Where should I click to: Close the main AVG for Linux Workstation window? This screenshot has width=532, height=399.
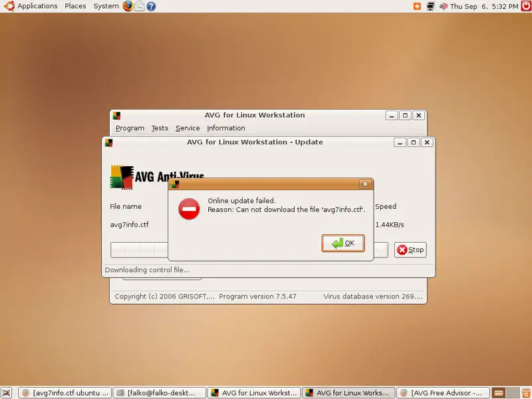click(x=419, y=116)
